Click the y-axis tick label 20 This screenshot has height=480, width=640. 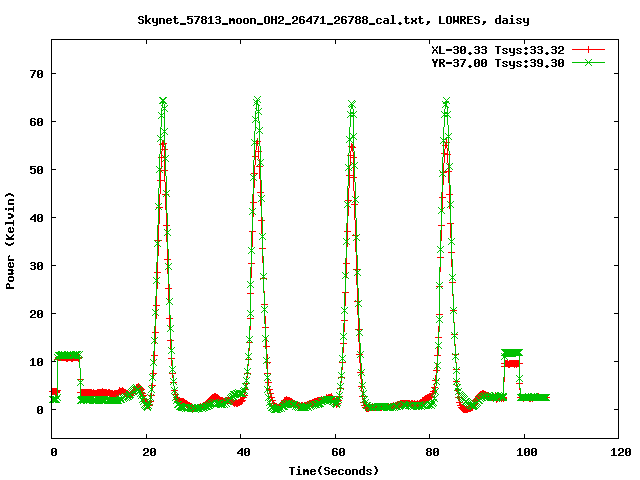coord(36,314)
